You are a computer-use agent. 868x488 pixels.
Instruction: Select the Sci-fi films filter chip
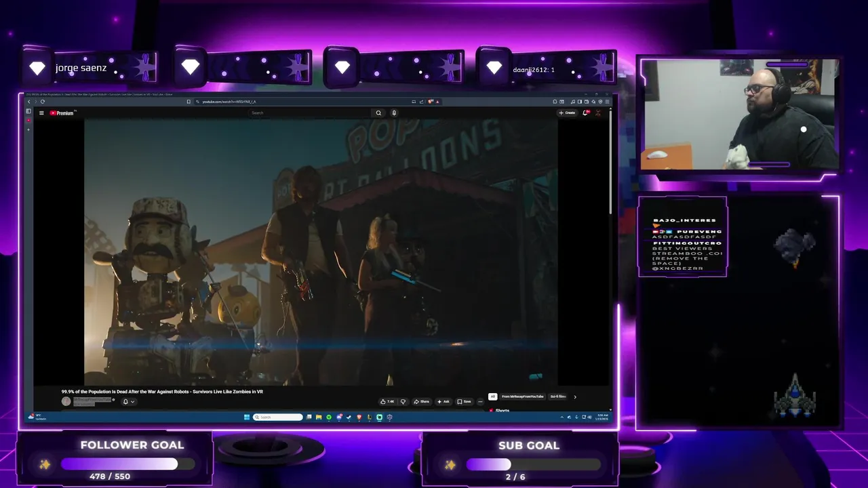coord(557,396)
